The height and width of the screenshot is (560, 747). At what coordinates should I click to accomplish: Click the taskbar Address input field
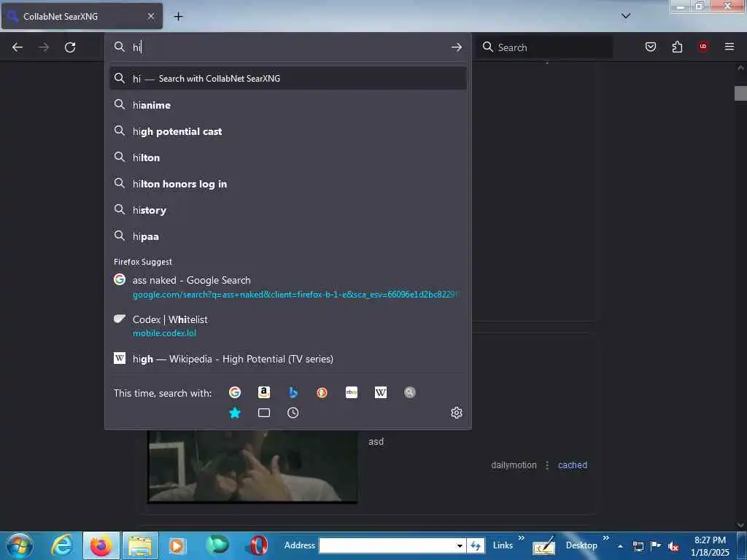[x=387, y=545]
